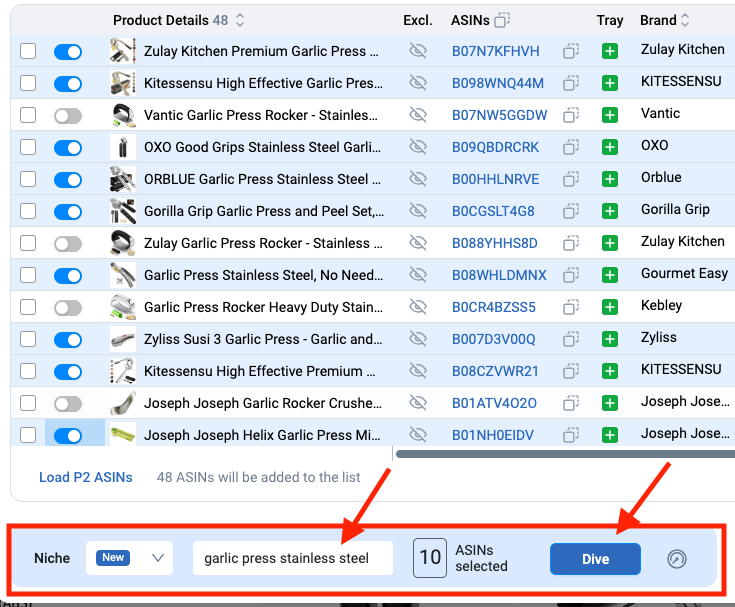
Task: Open ASIN link B08WHLDMNX
Action: pos(499,275)
